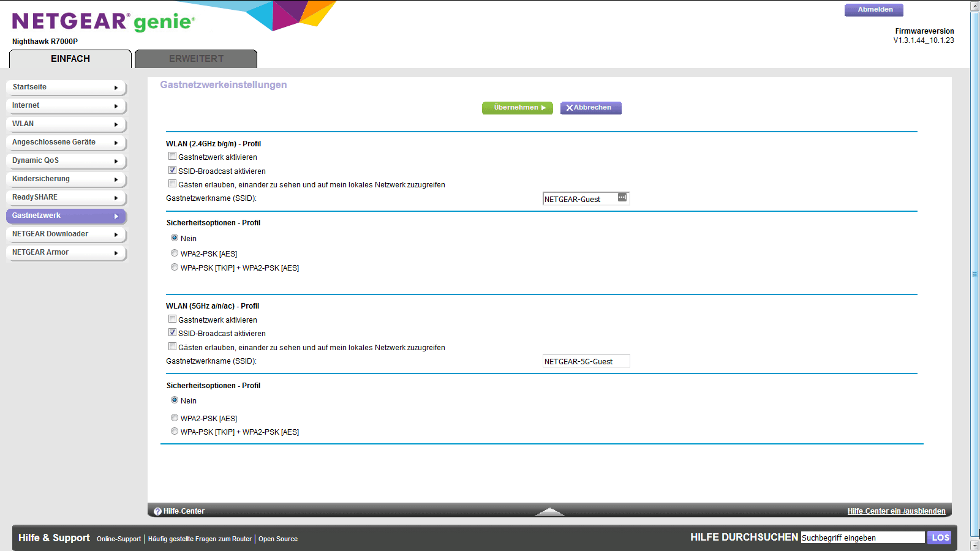Viewport: 980px width, 551px height.
Task: Click the NETGEAR genie logo
Action: pyautogui.click(x=104, y=21)
